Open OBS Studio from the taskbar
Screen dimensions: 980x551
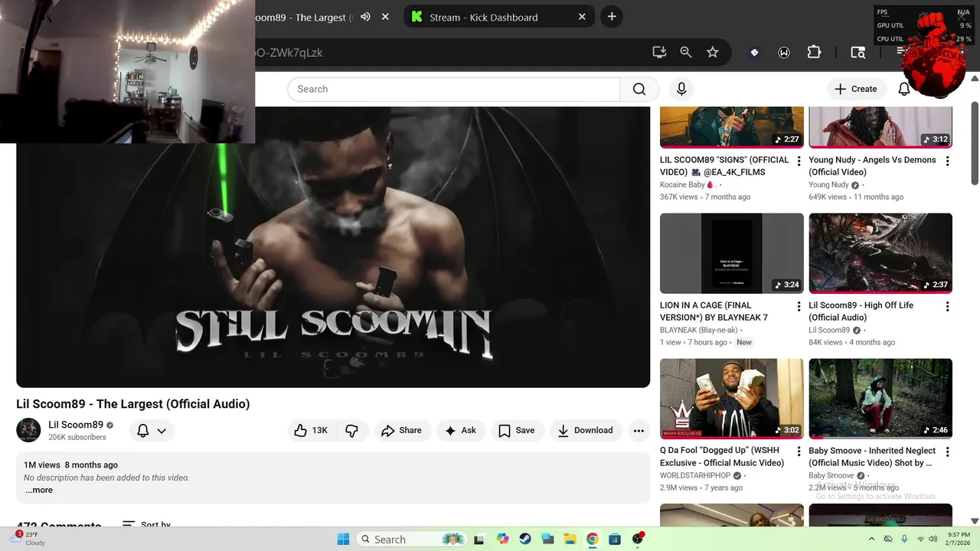click(x=638, y=539)
